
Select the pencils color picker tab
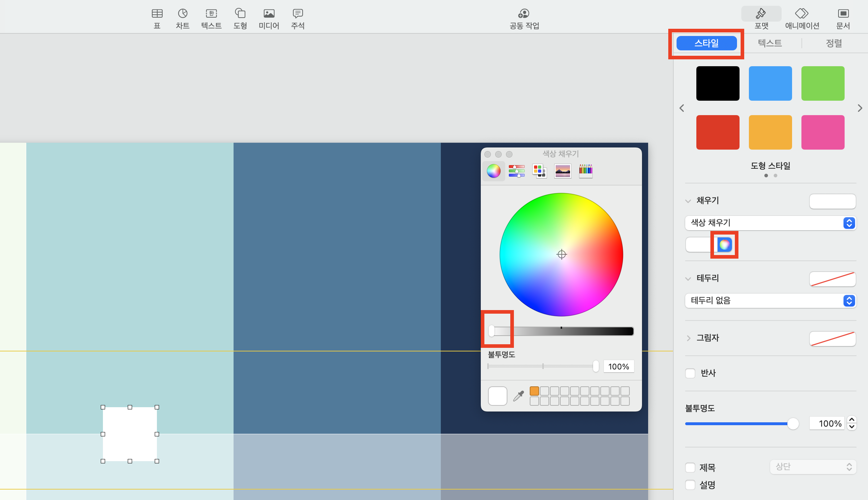[586, 171]
